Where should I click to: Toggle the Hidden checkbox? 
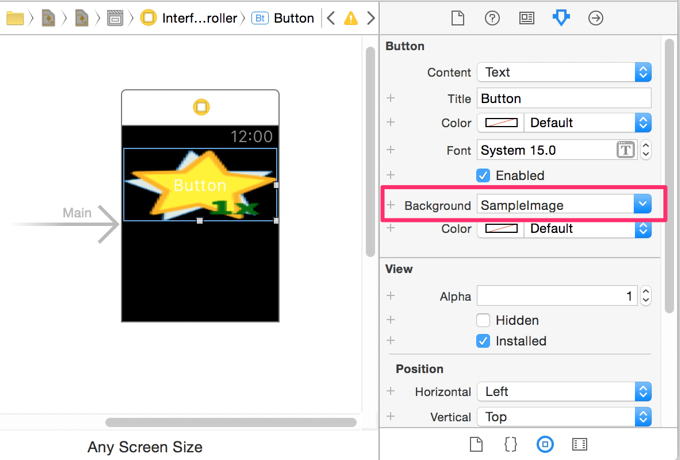point(483,320)
